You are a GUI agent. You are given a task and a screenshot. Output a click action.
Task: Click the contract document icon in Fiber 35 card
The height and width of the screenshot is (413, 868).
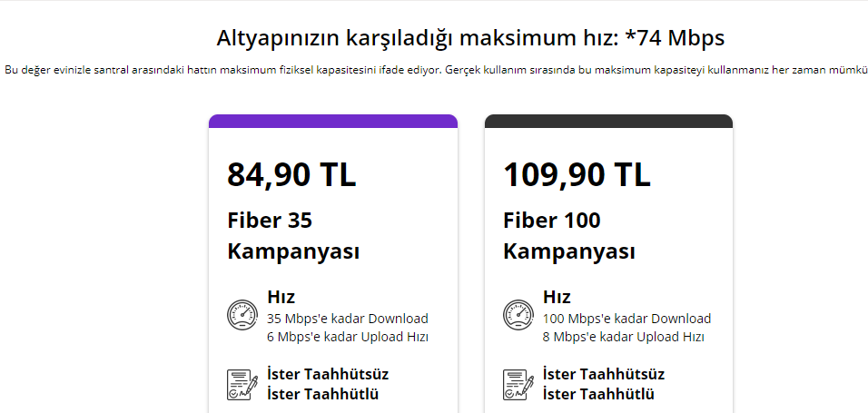(239, 383)
